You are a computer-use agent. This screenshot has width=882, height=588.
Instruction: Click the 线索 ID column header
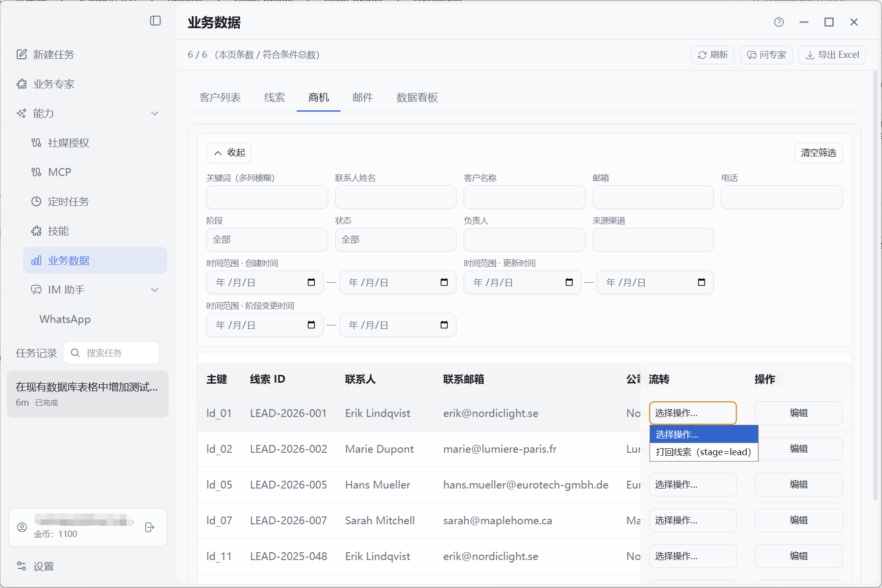pos(268,379)
